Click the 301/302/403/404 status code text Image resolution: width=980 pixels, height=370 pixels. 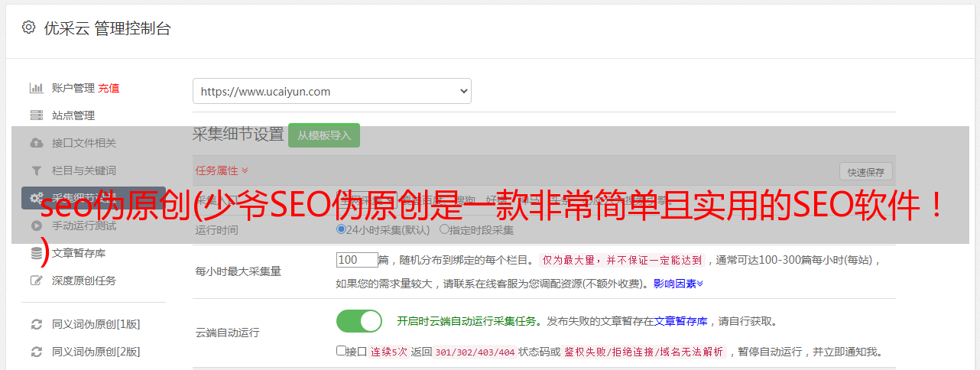click(474, 352)
